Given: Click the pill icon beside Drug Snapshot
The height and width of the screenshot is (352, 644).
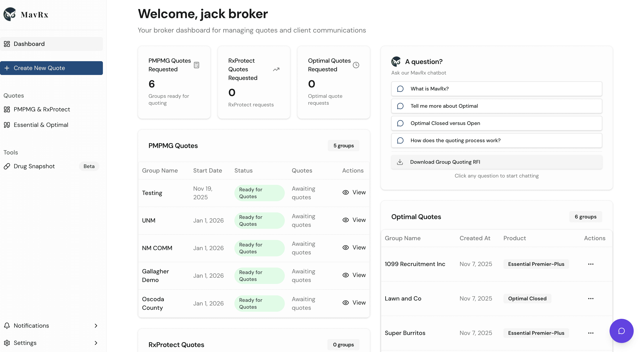Looking at the screenshot, I should (x=7, y=166).
